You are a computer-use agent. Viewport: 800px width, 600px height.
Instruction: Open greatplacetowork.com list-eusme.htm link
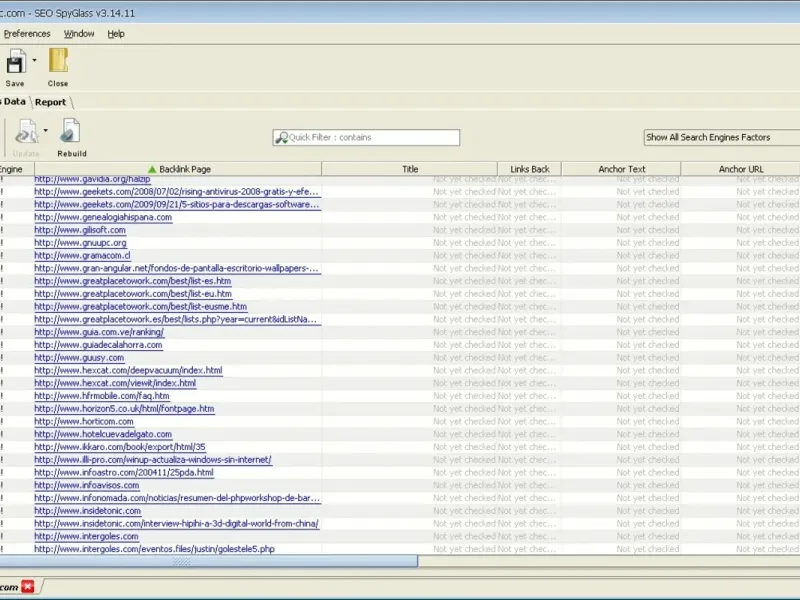[140, 307]
